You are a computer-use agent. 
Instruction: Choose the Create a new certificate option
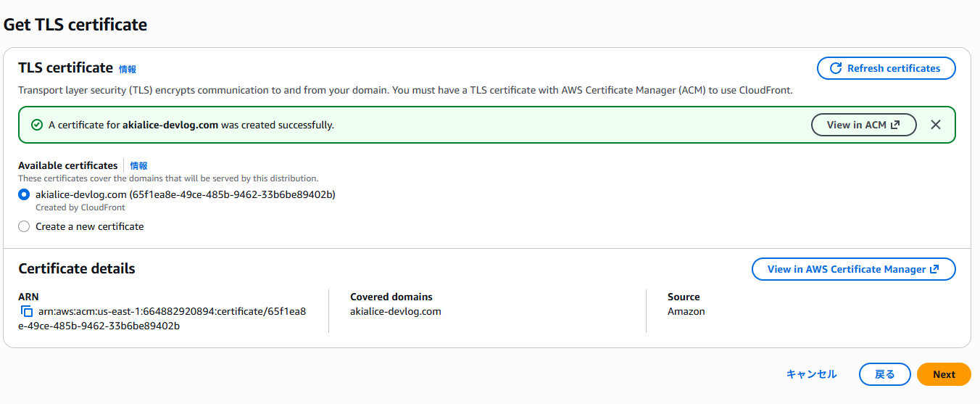coord(24,226)
